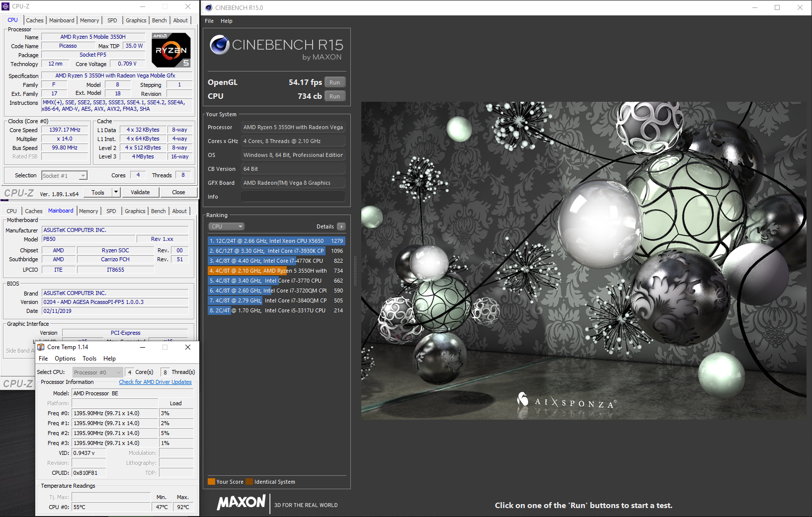Run the OpenGL benchmark test

(x=334, y=82)
